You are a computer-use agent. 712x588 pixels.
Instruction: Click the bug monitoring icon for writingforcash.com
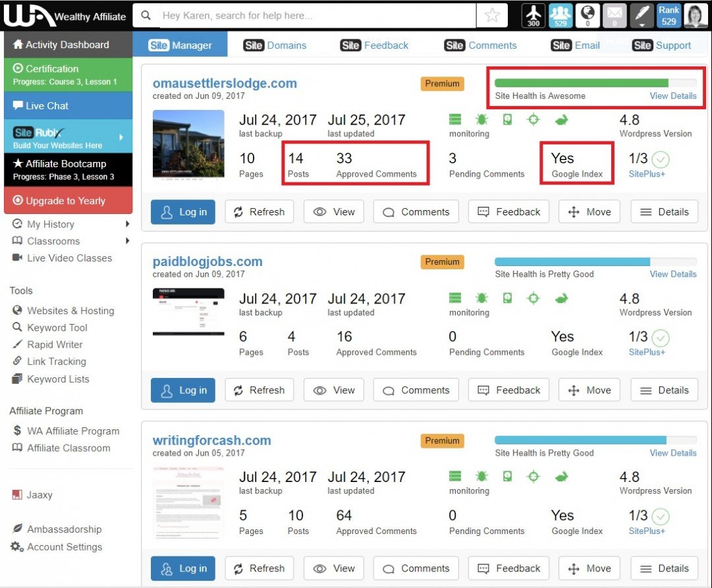(481, 476)
